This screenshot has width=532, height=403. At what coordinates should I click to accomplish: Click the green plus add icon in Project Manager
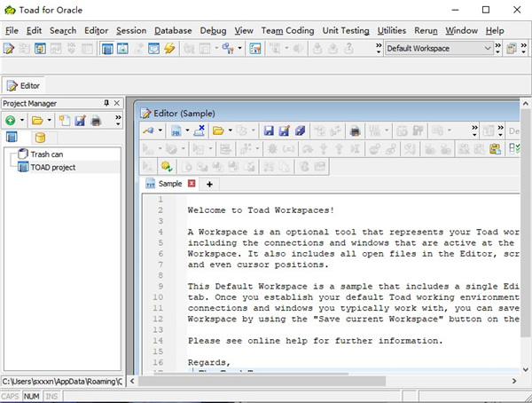pyautogui.click(x=10, y=120)
